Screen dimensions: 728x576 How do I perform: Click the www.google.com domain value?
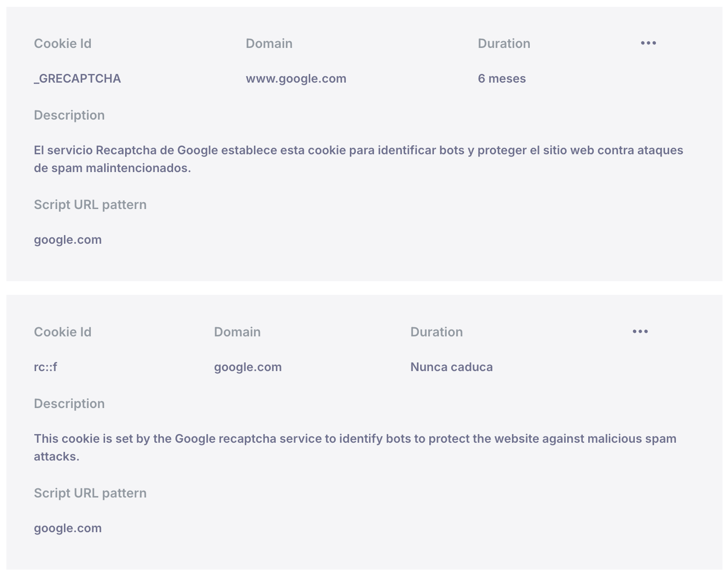coord(296,79)
